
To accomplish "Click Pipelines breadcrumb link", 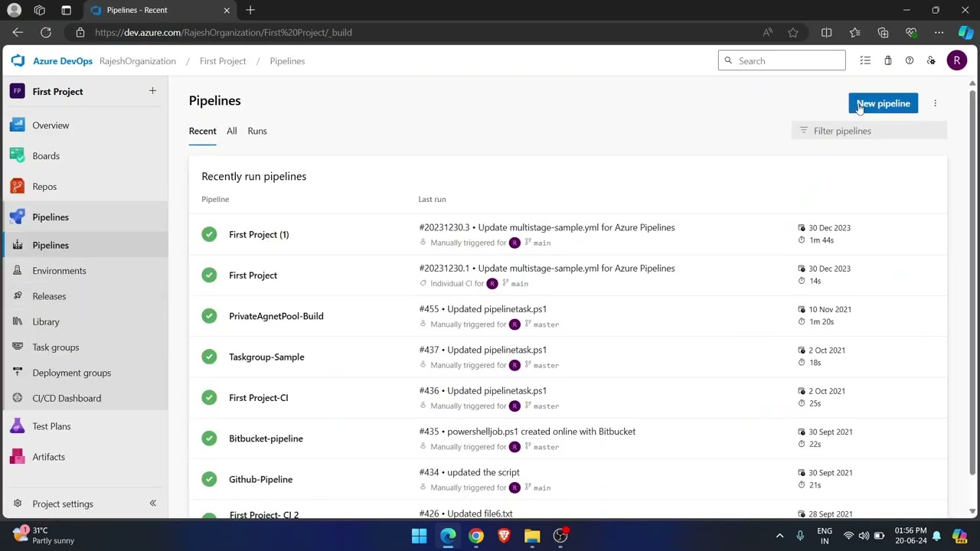I will tap(287, 61).
